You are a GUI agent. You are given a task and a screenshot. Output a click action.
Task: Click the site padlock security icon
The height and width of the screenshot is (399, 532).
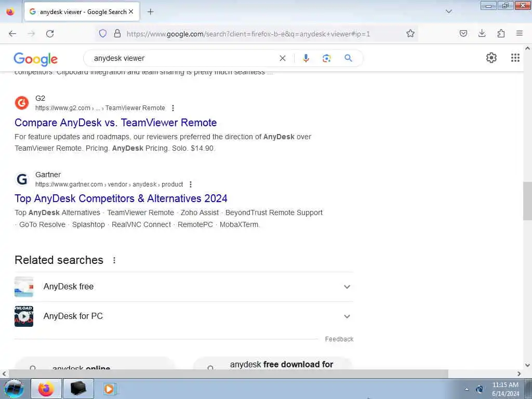117,33
